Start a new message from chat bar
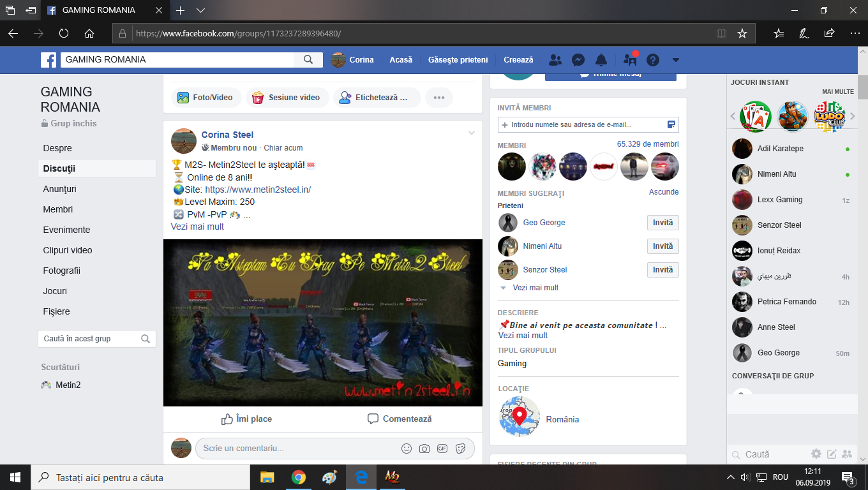 pyautogui.click(x=832, y=454)
